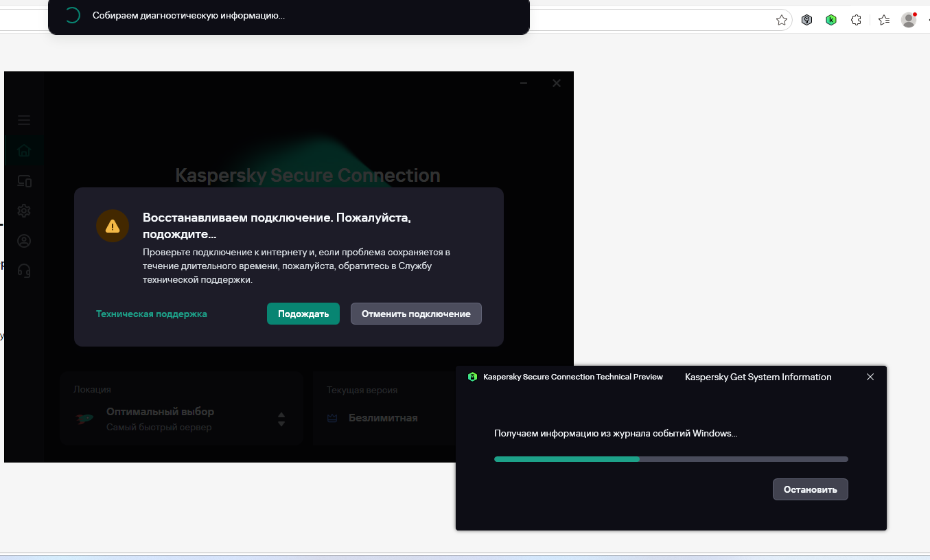The height and width of the screenshot is (560, 930).
Task: Click the Получаем информацию из журнала событий Windows text
Action: (616, 434)
